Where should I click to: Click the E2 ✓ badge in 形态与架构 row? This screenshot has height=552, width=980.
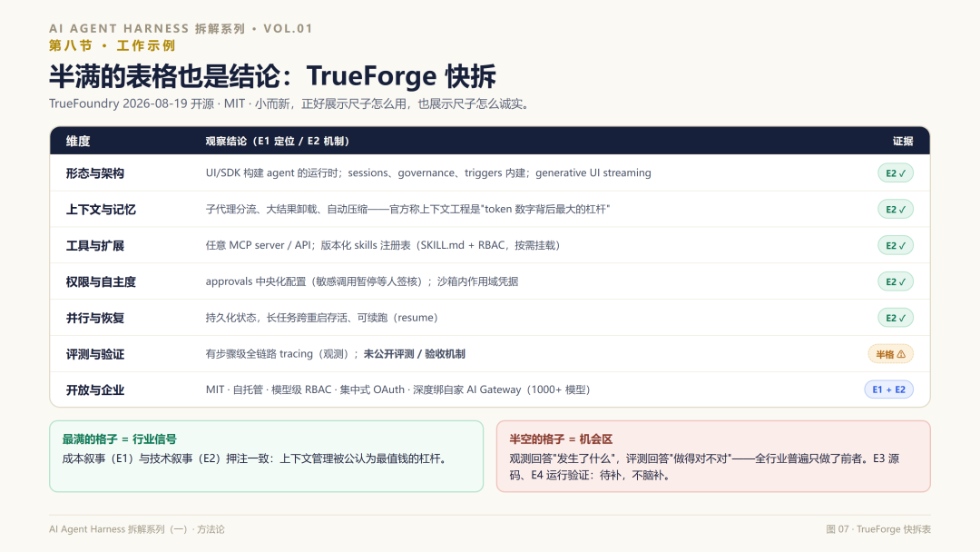(x=895, y=173)
